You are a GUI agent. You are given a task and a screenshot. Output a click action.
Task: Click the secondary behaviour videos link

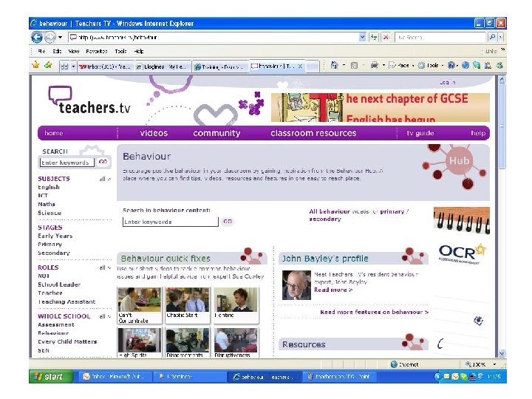pyautogui.click(x=324, y=219)
